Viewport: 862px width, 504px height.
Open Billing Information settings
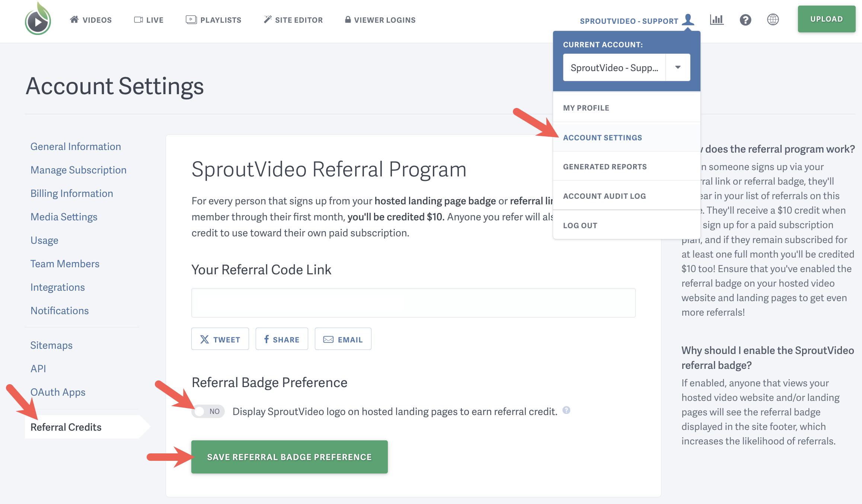[72, 193]
